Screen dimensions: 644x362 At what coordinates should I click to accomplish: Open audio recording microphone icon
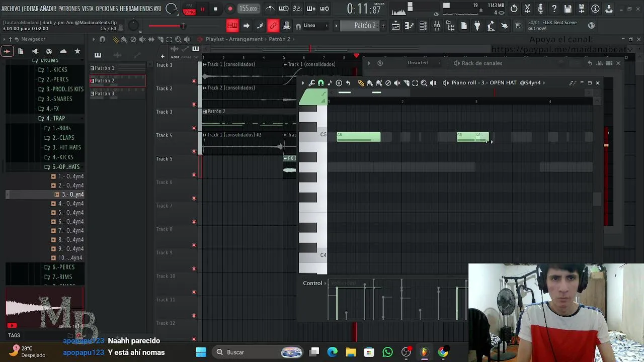pos(541,9)
